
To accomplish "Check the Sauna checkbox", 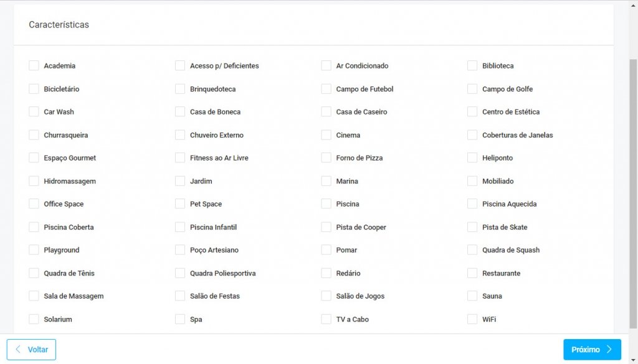I will tap(472, 296).
